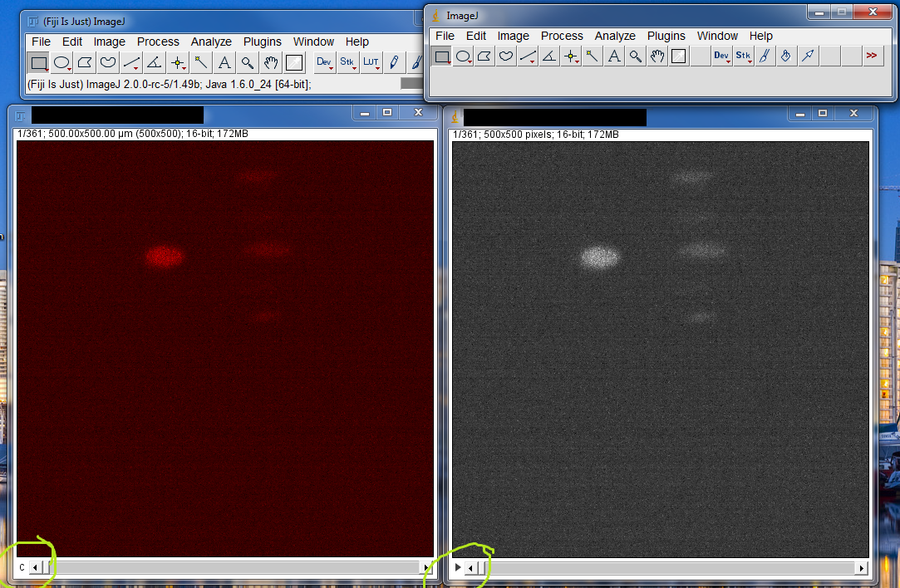Viewport: 900px width, 588px height.
Task: Select the Rectangle tool in Fiji toolbar
Action: tap(38, 62)
